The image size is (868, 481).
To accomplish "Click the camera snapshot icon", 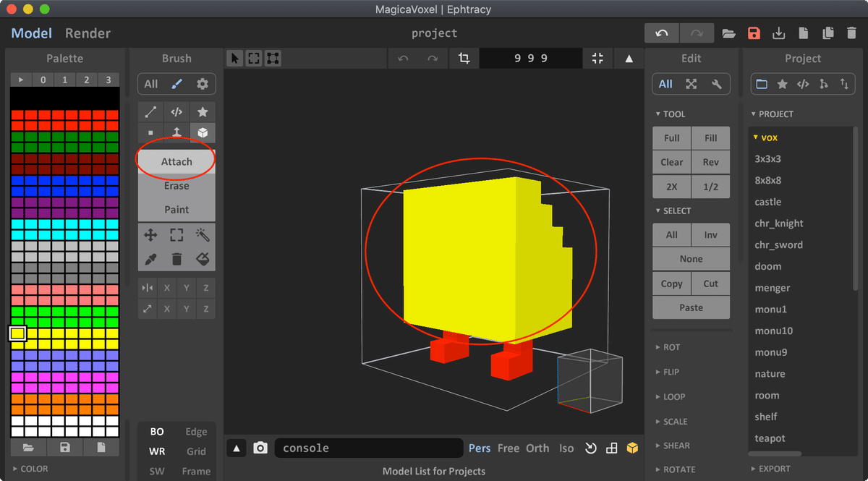I will click(260, 448).
